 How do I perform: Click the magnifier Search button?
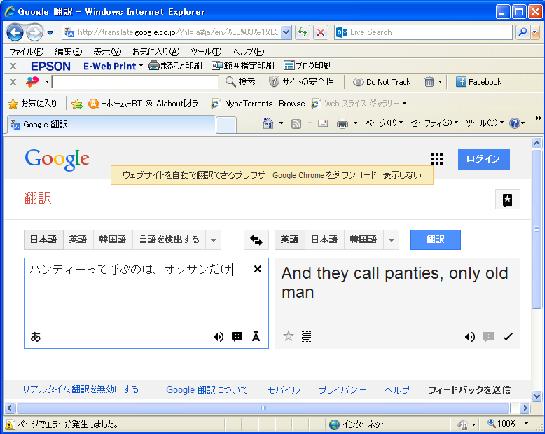tap(522, 32)
